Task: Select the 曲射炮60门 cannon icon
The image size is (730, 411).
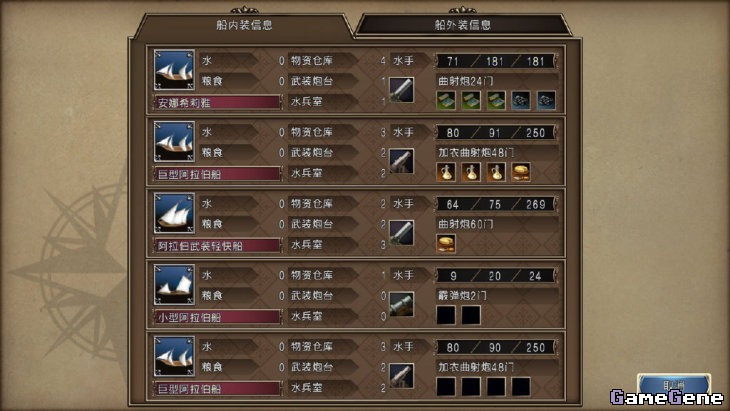Action: pyautogui.click(x=401, y=233)
